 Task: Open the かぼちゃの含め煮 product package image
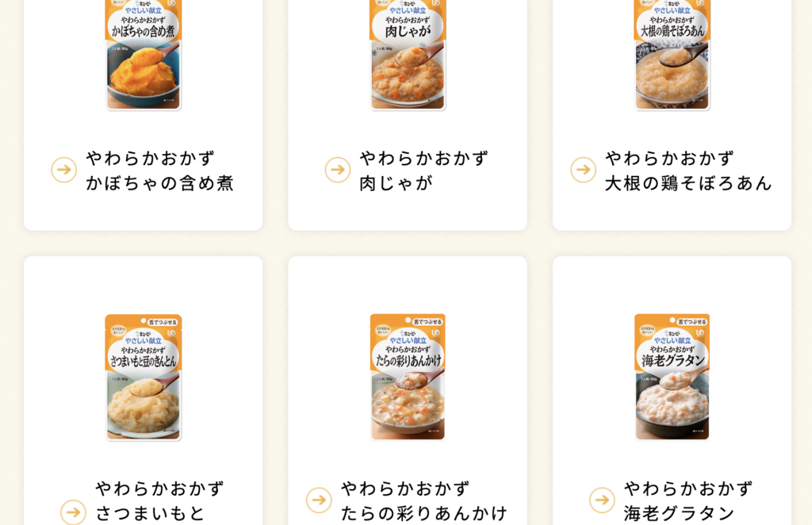(x=144, y=55)
